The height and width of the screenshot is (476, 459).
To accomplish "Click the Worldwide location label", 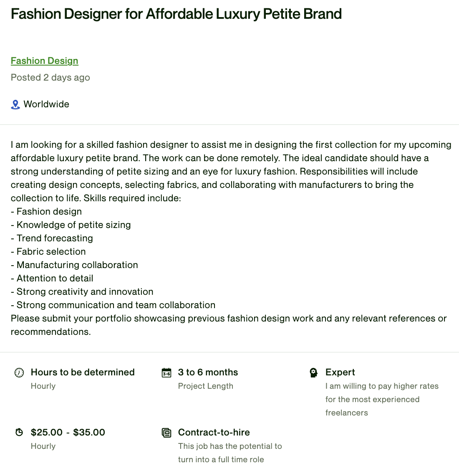I will click(x=46, y=104).
